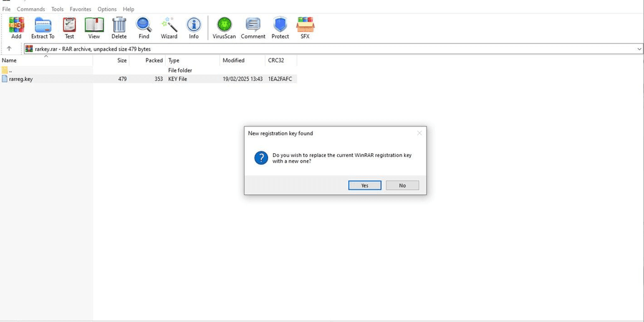Open the Help menu

(x=128, y=9)
